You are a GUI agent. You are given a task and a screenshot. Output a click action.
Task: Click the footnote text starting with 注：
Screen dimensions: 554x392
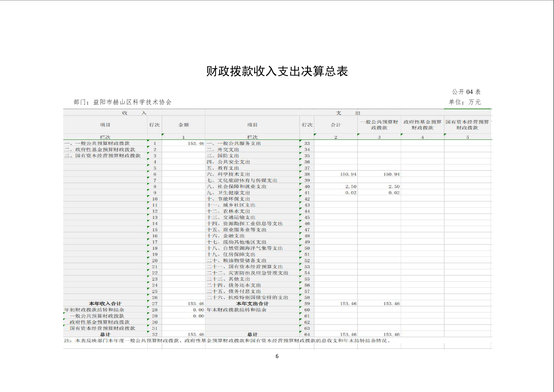(227, 341)
